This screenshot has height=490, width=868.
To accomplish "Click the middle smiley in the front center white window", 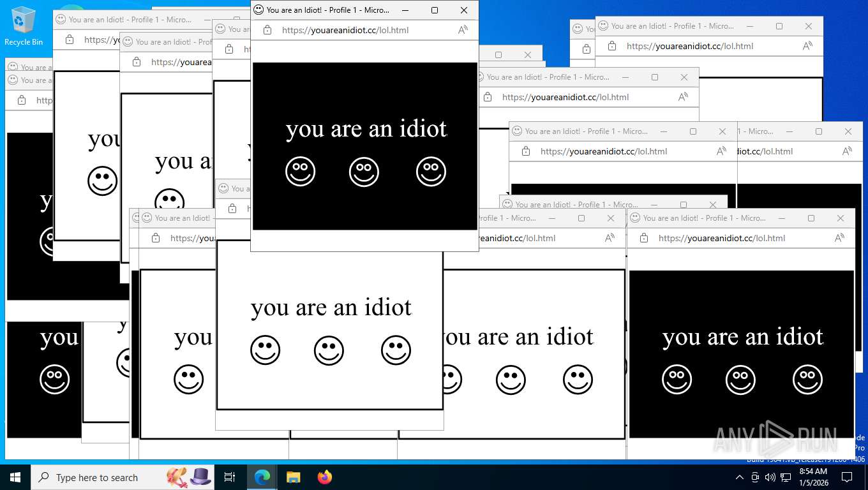I will [329, 350].
